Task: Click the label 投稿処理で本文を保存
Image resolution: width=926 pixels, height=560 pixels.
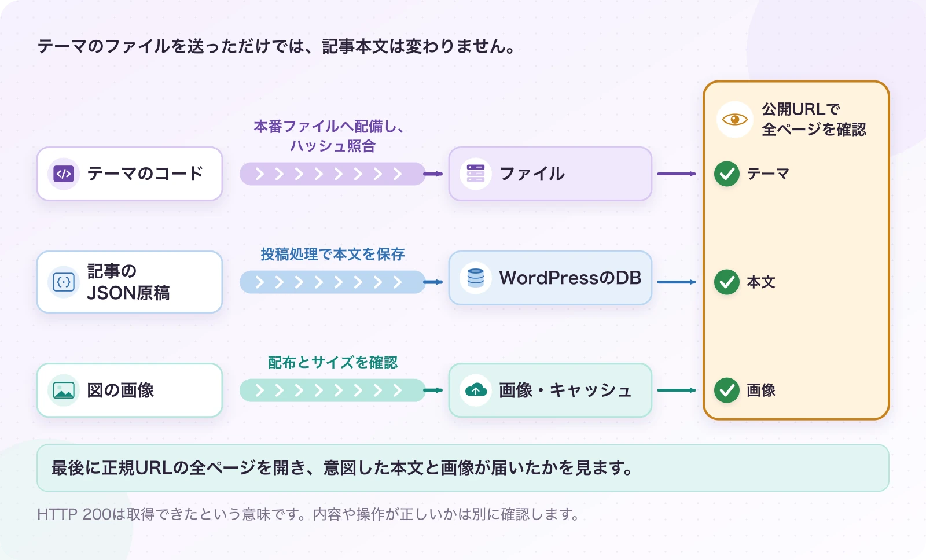Action: pyautogui.click(x=333, y=254)
